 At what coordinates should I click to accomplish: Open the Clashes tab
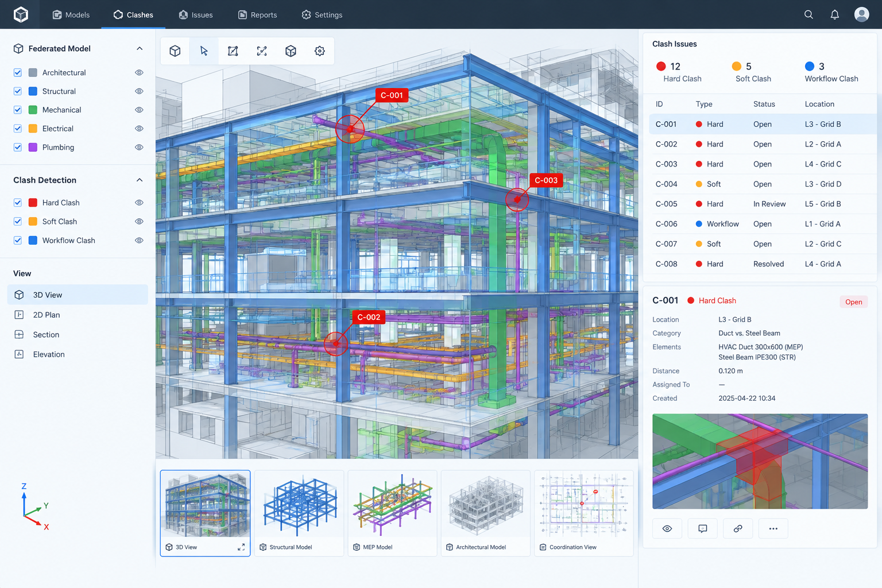pos(133,15)
